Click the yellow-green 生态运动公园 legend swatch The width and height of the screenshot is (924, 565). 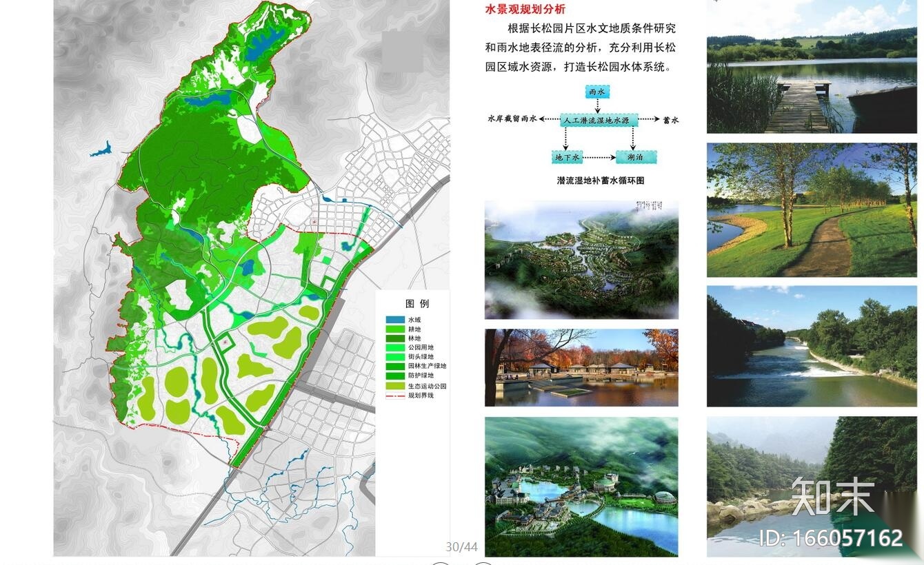[x=395, y=386]
